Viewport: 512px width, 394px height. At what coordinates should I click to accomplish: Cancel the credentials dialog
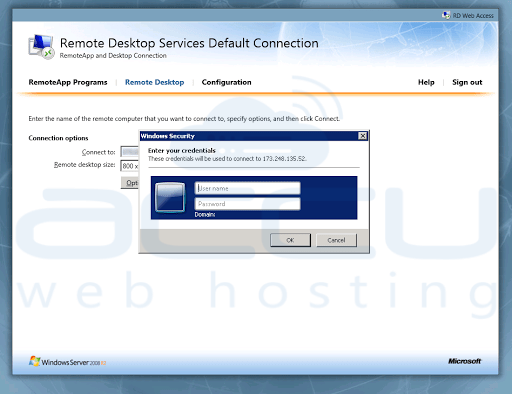[x=336, y=240]
